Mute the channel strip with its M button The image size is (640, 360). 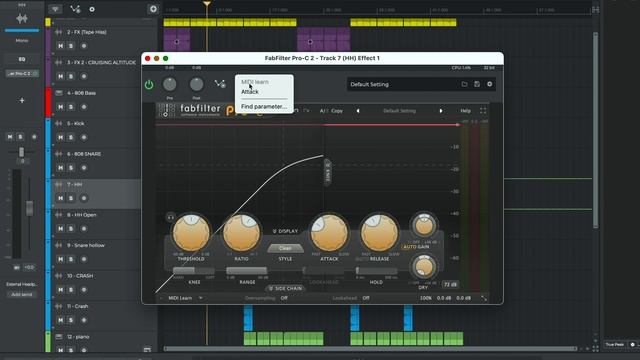tap(10, 137)
